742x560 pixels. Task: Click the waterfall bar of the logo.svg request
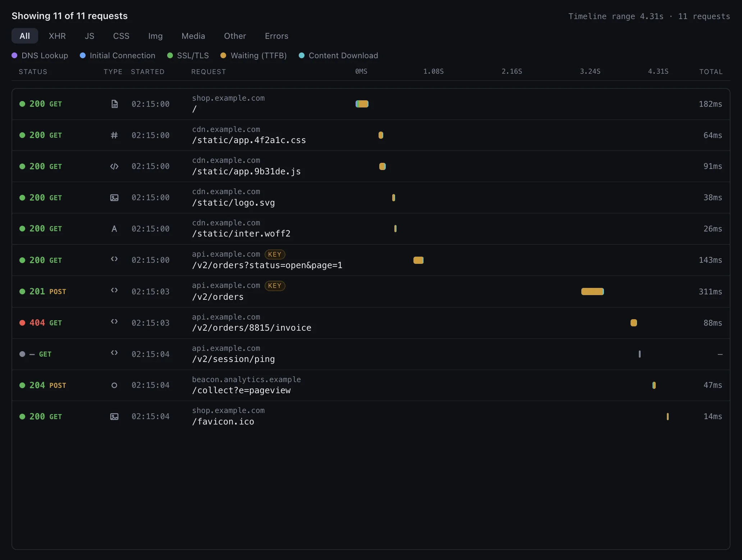click(x=394, y=198)
